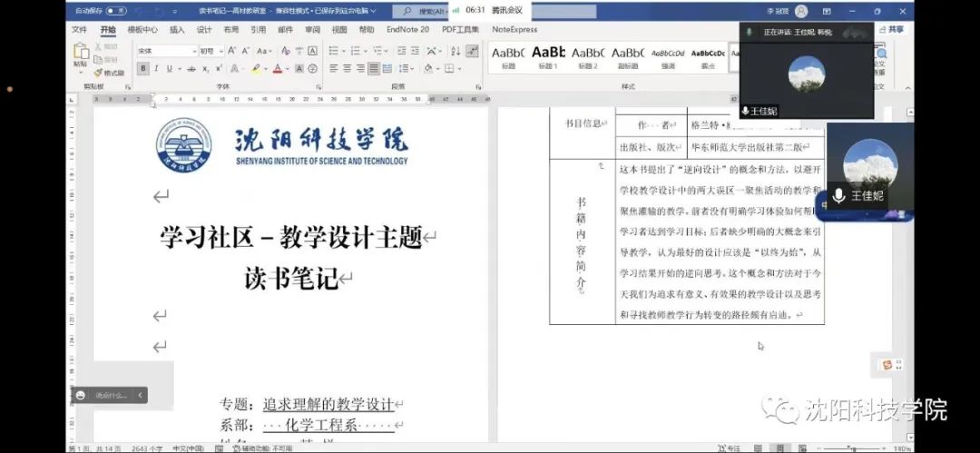Apply the 标题 1 heading style
The height and width of the screenshot is (453, 980).
(548, 57)
